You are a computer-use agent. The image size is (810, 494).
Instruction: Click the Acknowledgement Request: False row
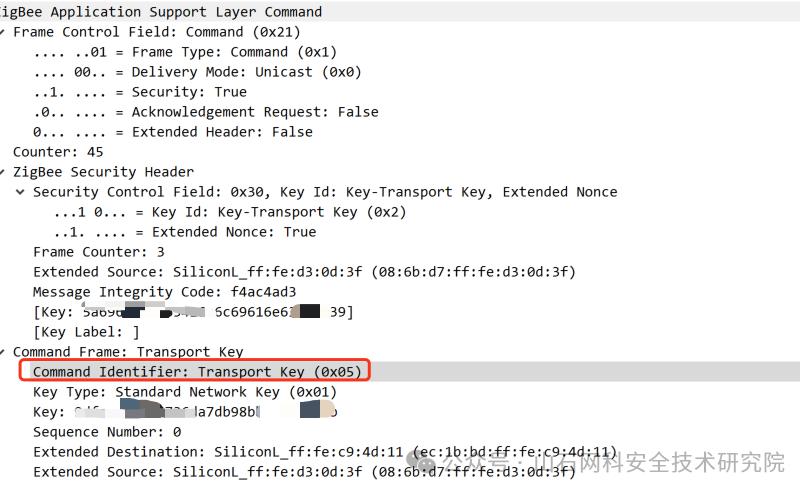click(205, 112)
